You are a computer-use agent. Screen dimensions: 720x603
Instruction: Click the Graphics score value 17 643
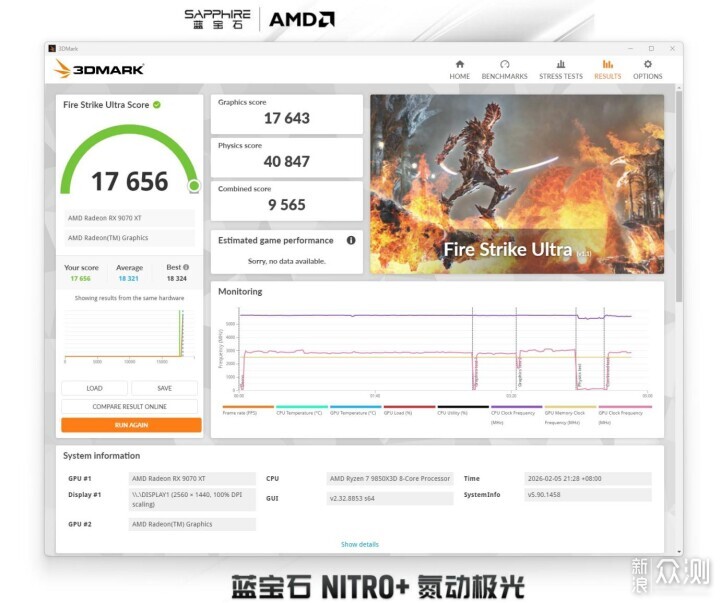tap(287, 118)
